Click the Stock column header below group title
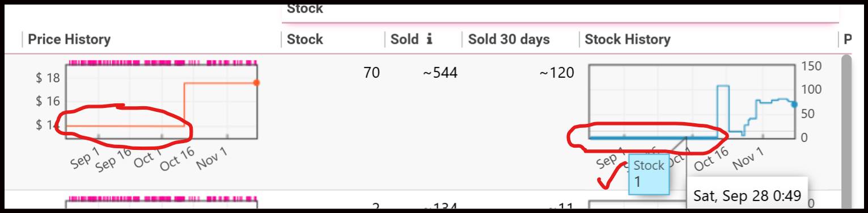Viewport: 868px width, 213px height. tap(305, 39)
